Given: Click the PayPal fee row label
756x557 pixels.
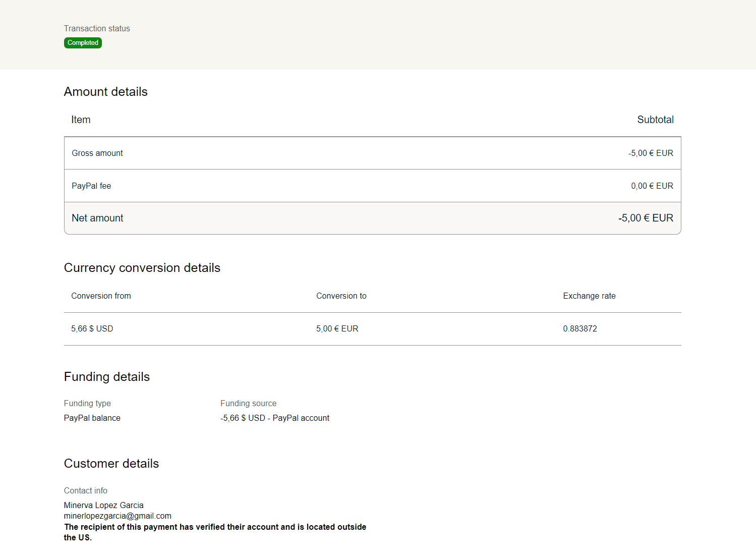Looking at the screenshot, I should pos(91,186).
